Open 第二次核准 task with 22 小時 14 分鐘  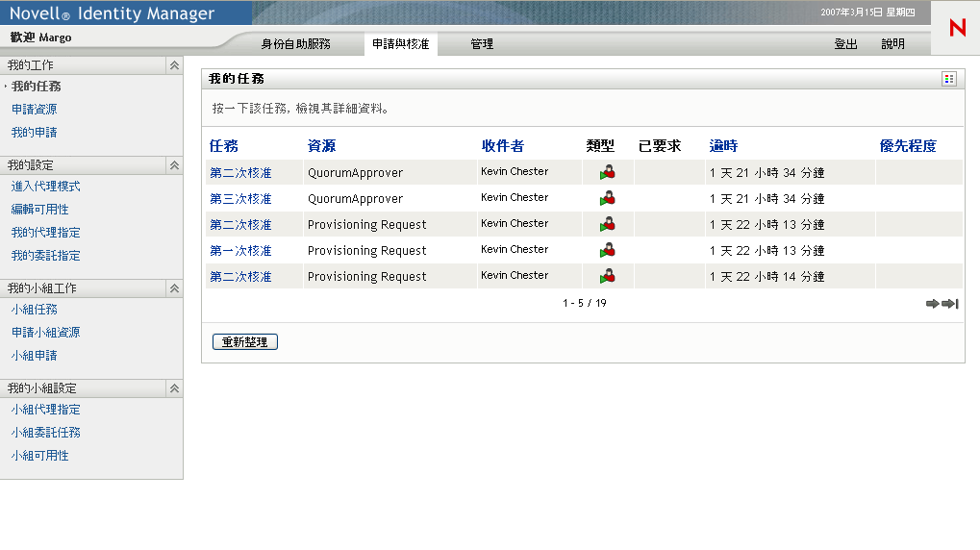240,276
